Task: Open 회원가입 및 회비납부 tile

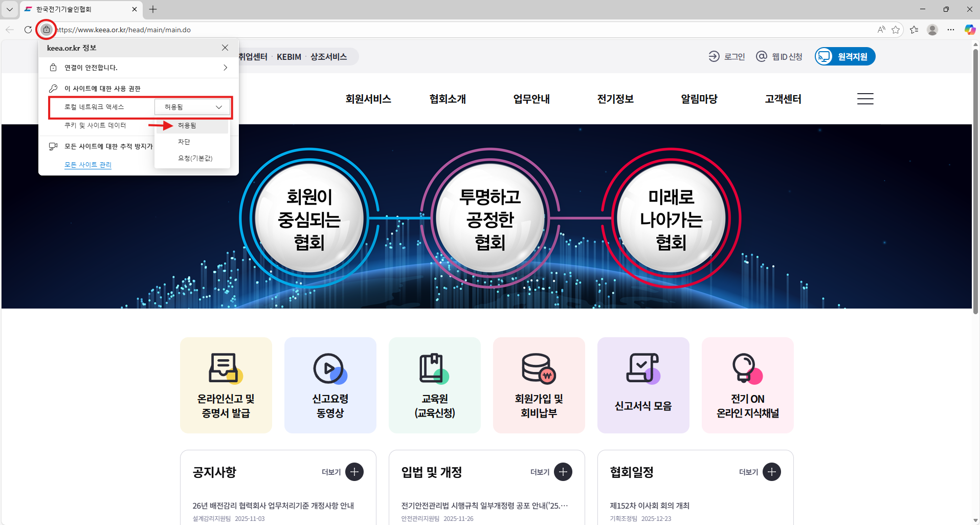Action: point(539,385)
